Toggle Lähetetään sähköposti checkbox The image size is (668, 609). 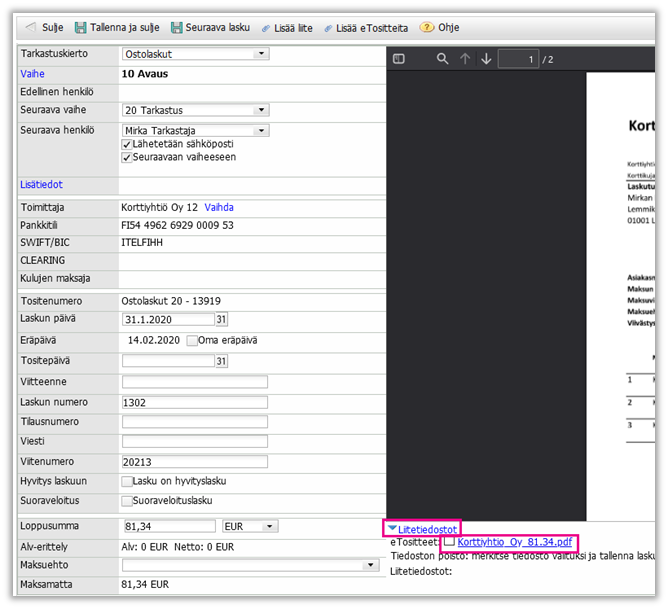pos(127,144)
